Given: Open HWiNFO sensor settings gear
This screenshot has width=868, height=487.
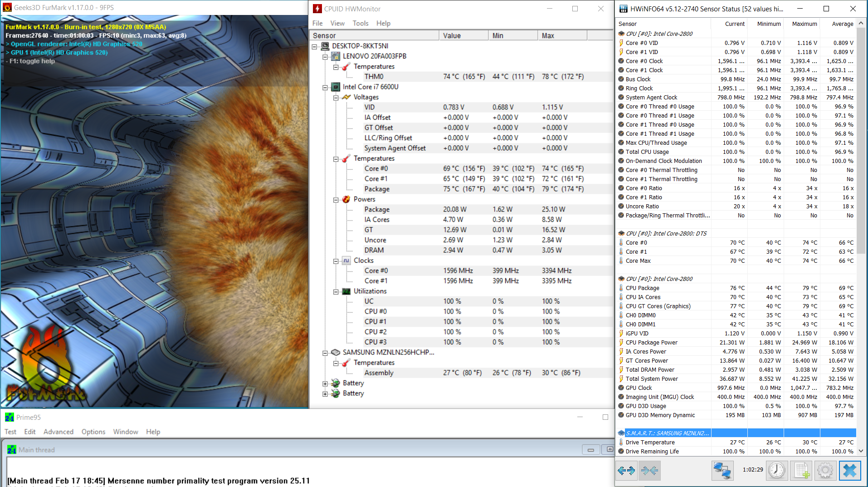Looking at the screenshot, I should coord(825,471).
